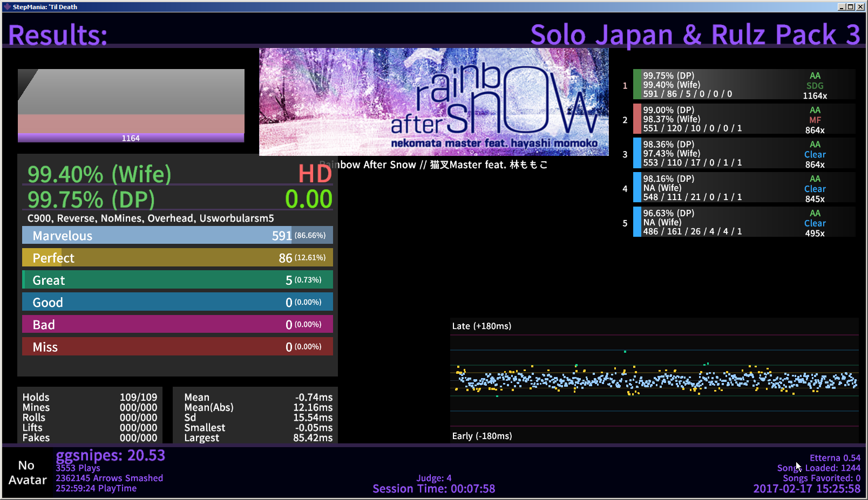
Task: Minimize the StepMania window
Action: coord(842,6)
